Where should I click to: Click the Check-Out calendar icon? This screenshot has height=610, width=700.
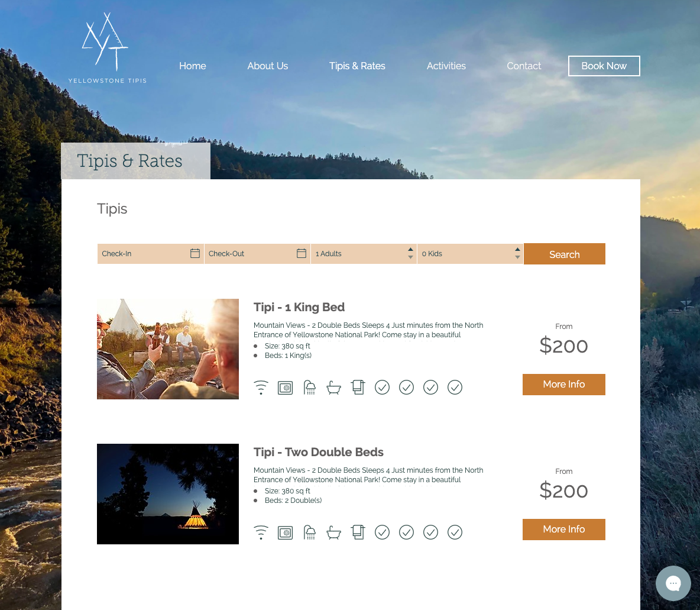pos(302,253)
